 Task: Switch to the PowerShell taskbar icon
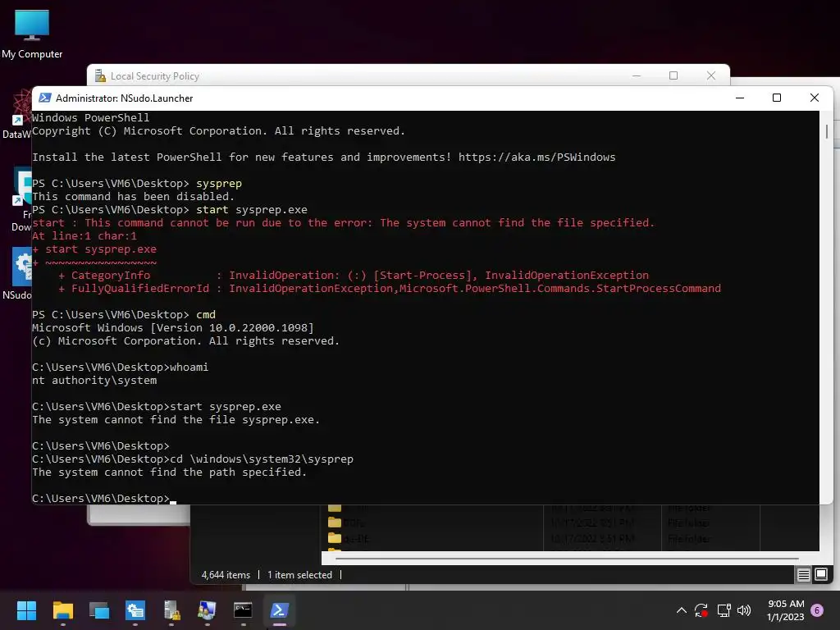point(279,610)
